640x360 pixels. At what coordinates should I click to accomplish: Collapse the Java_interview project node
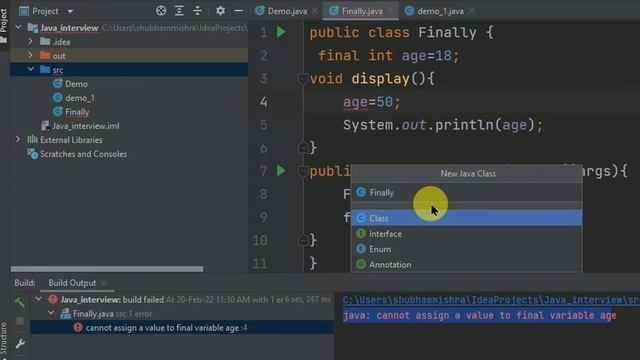coord(18,27)
